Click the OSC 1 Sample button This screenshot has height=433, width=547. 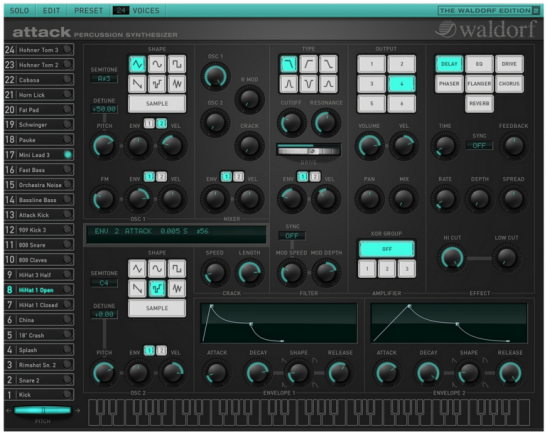click(157, 104)
